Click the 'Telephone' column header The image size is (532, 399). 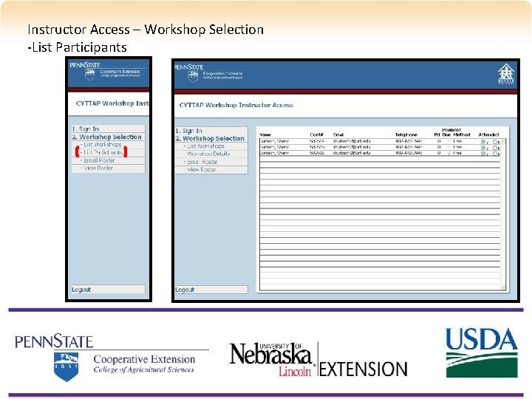[x=406, y=134]
